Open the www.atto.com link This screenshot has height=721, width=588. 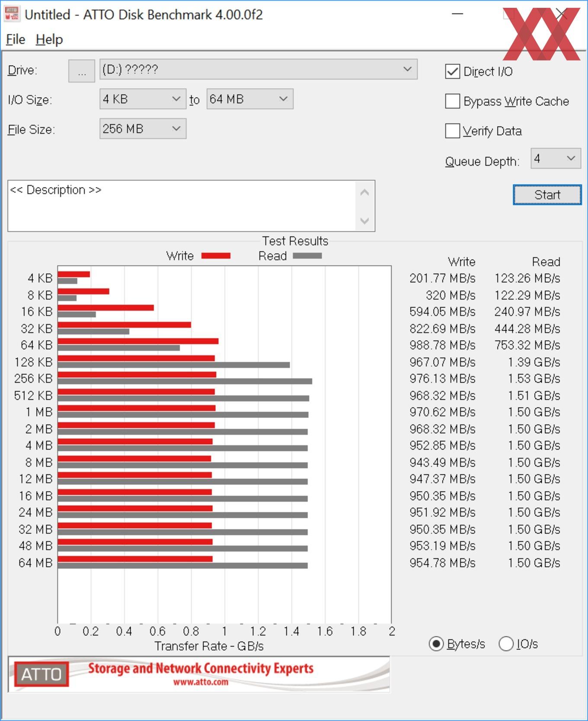[201, 683]
